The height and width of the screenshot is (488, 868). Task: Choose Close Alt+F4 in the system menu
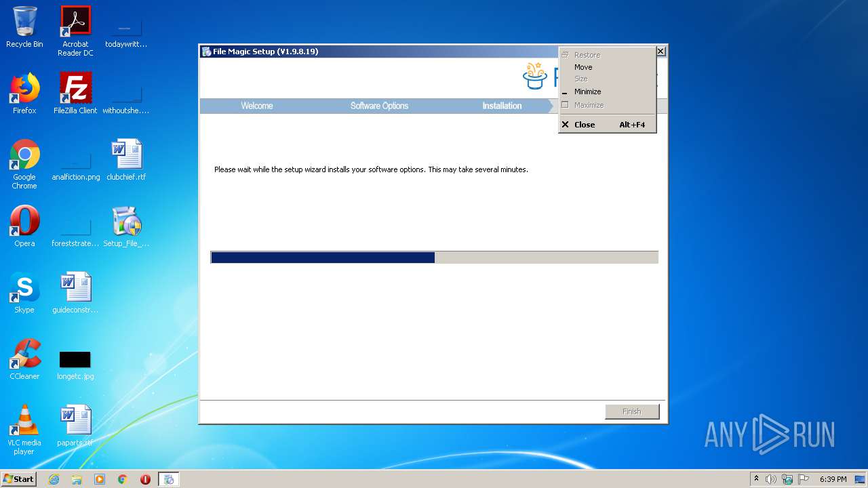pos(607,125)
